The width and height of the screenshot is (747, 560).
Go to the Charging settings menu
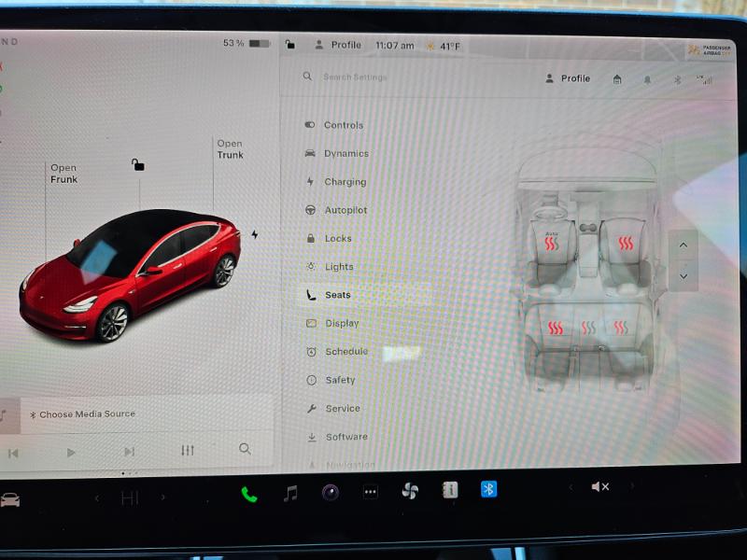[345, 182]
